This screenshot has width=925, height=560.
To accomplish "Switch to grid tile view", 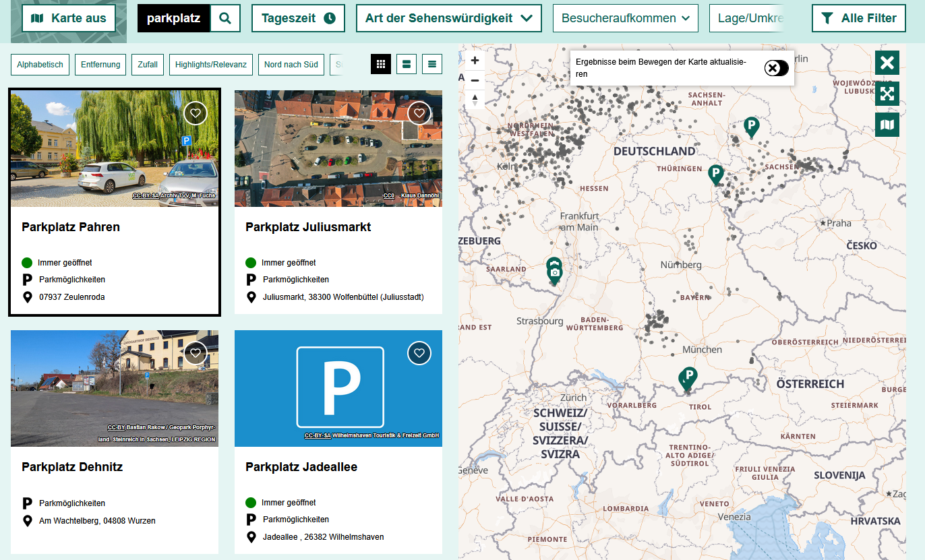I will (x=380, y=64).
